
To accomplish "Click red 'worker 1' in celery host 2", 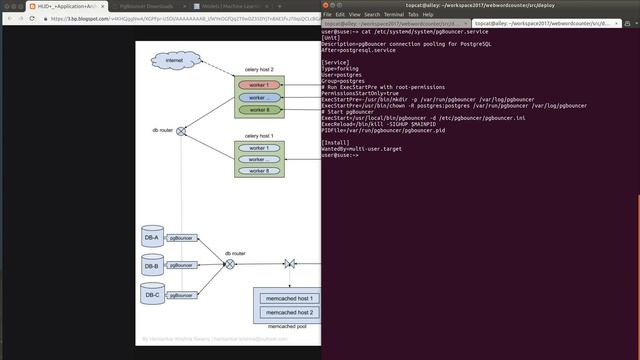I will point(259,85).
